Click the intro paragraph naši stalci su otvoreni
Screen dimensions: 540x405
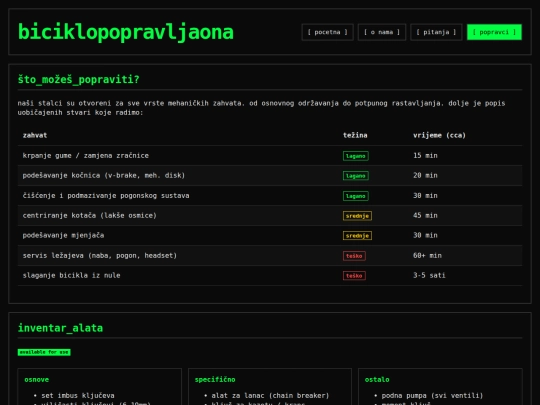pos(262,108)
